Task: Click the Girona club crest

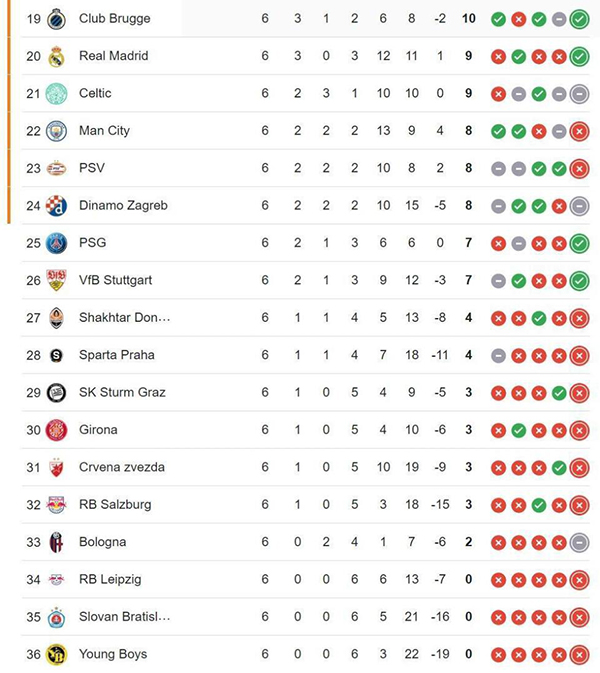Action: [56, 430]
